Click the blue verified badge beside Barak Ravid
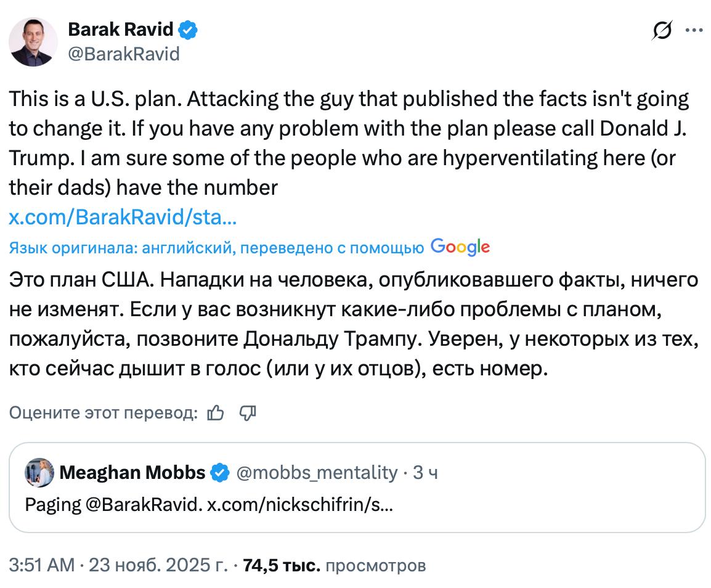The width and height of the screenshot is (711, 588). coord(188,29)
